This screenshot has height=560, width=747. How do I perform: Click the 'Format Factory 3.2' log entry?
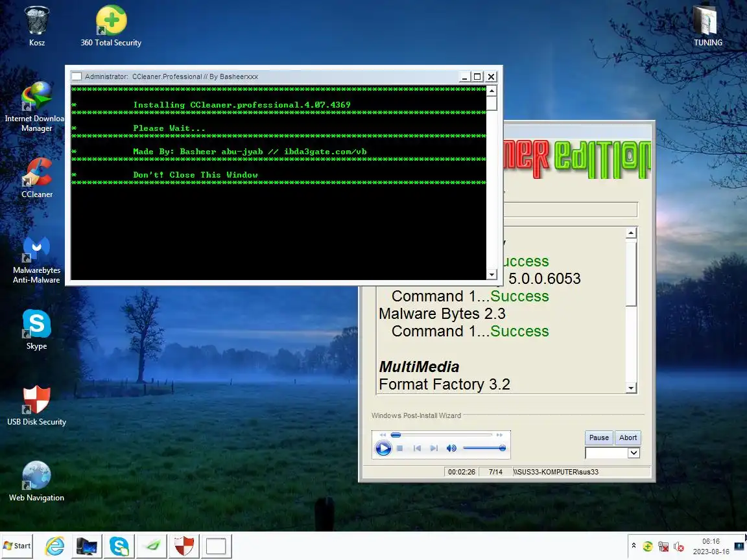(444, 384)
